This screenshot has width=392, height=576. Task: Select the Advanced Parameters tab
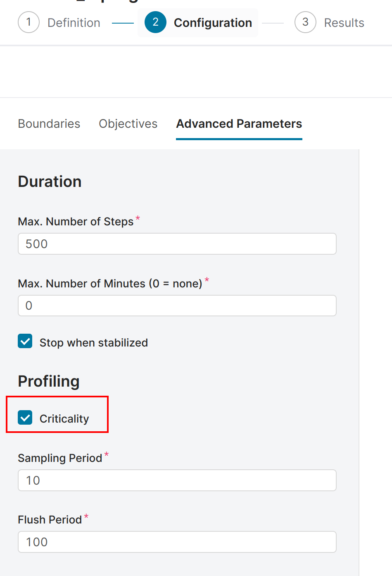(x=239, y=124)
